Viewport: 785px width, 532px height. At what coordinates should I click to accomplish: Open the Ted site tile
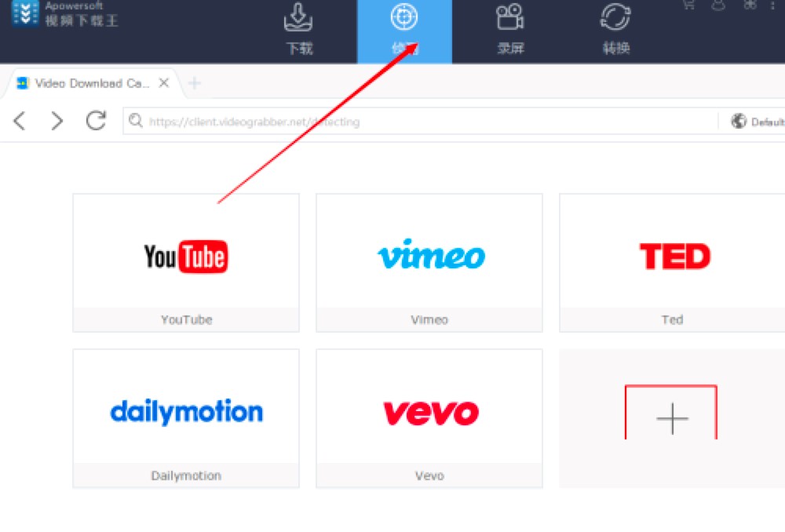pos(673,262)
